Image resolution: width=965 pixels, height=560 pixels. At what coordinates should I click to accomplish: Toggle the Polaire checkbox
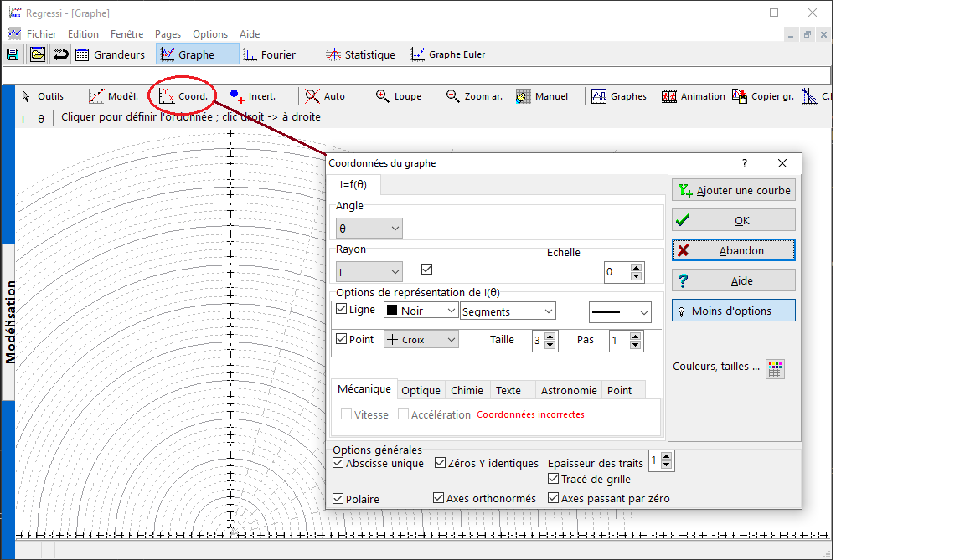click(x=338, y=499)
